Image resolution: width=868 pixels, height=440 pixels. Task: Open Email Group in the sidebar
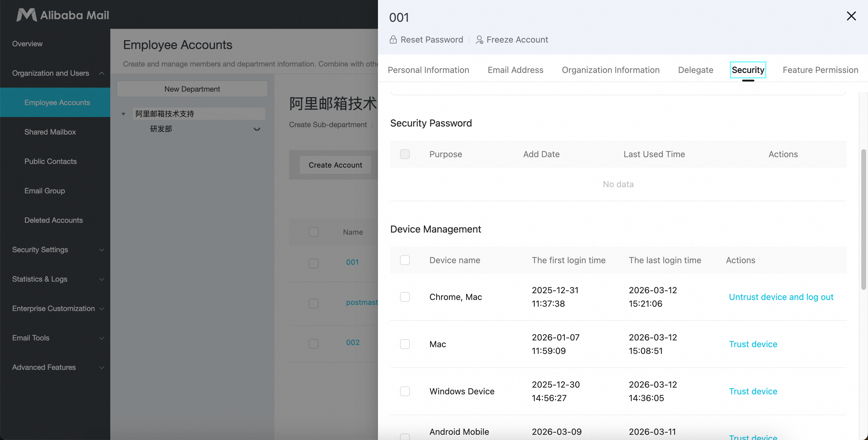click(x=44, y=191)
